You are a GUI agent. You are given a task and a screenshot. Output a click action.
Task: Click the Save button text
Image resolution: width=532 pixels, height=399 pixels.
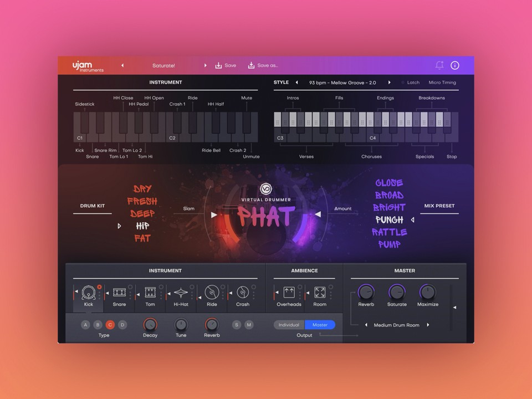pyautogui.click(x=230, y=65)
